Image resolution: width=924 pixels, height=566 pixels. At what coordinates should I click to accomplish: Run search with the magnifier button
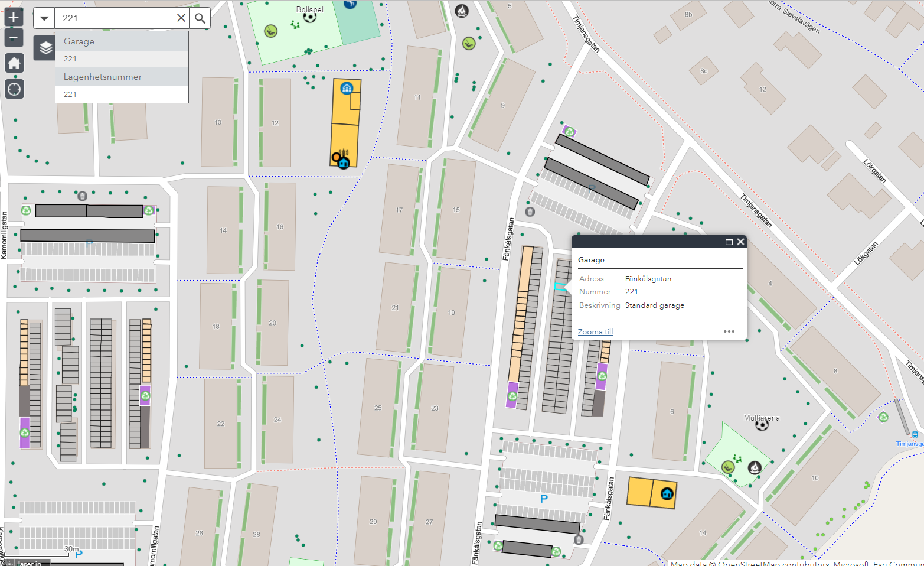point(200,18)
